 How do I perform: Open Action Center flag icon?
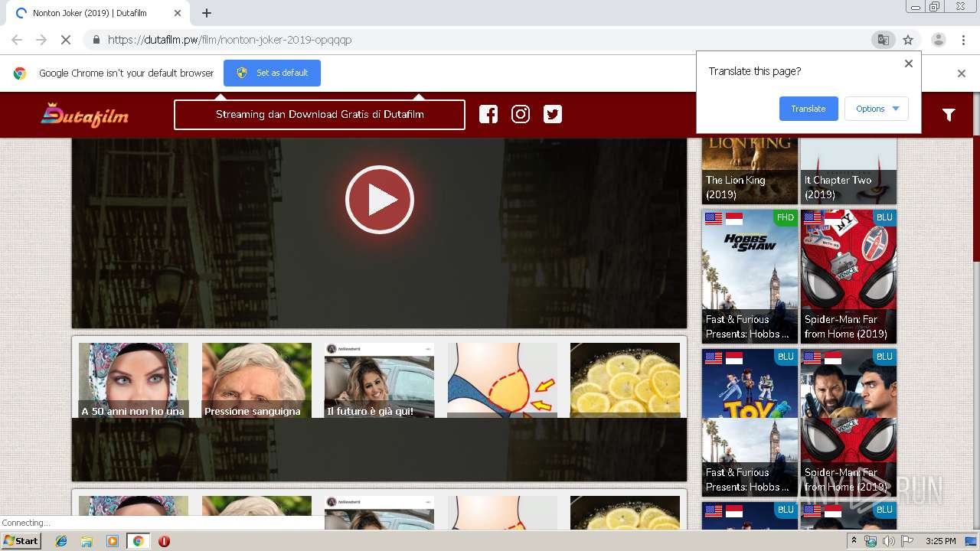(907, 541)
